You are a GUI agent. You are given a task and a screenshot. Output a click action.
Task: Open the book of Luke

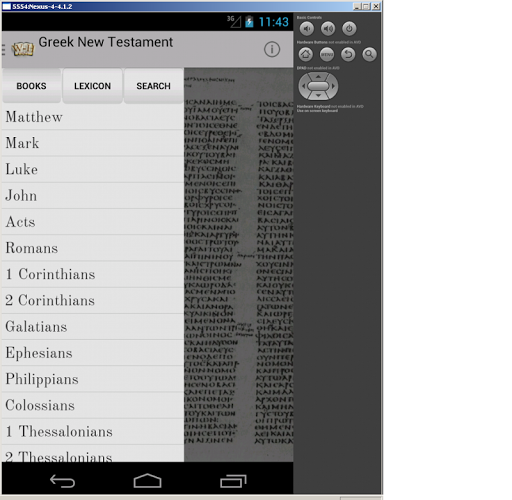tap(93, 169)
